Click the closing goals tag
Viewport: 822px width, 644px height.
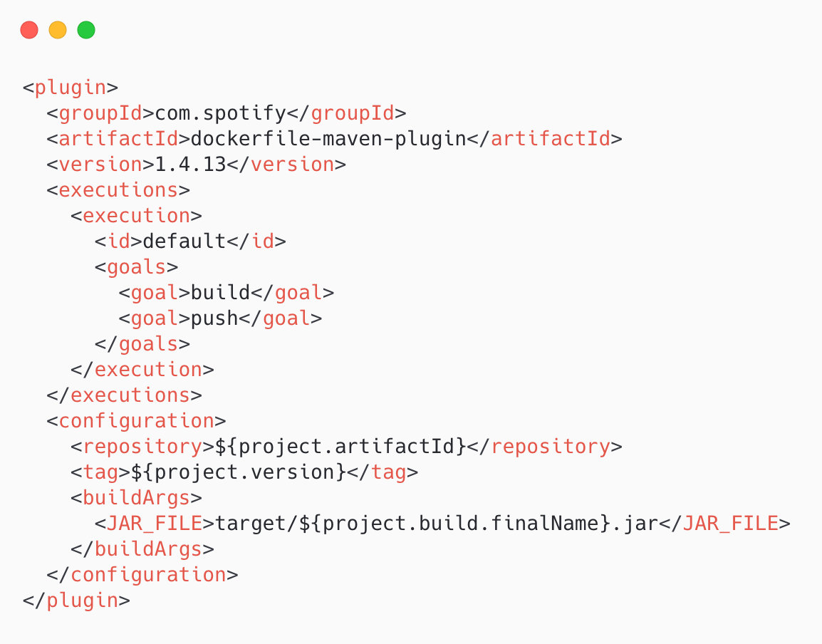(x=142, y=344)
